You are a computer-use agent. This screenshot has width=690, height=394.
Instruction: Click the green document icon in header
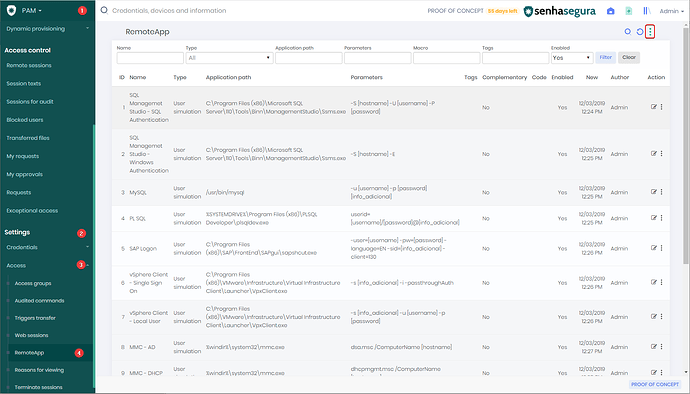pos(628,11)
